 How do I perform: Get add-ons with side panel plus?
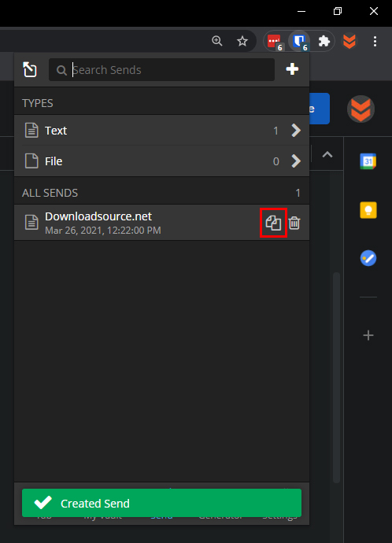368,335
